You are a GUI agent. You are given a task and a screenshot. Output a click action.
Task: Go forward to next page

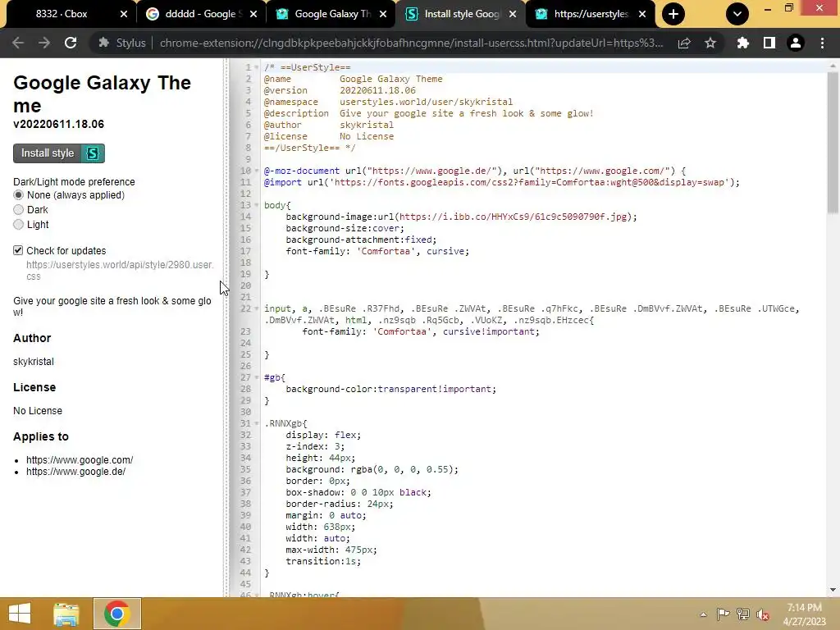click(x=44, y=43)
